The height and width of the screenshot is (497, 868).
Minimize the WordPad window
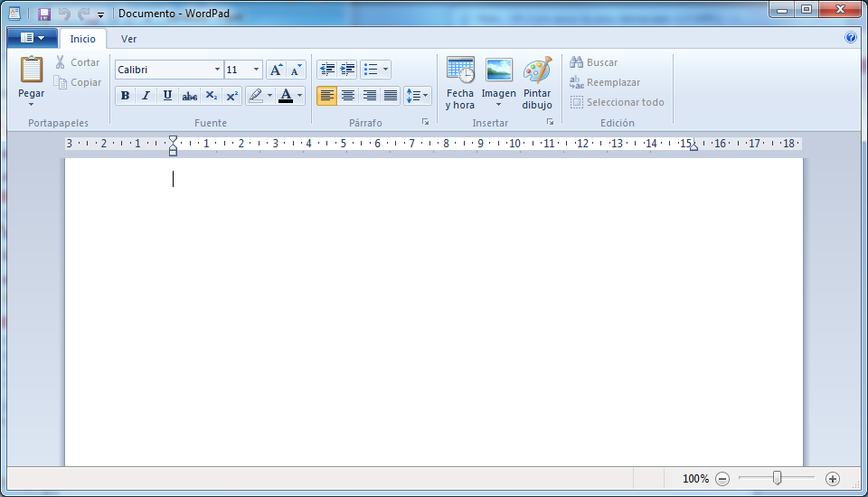[781, 9]
